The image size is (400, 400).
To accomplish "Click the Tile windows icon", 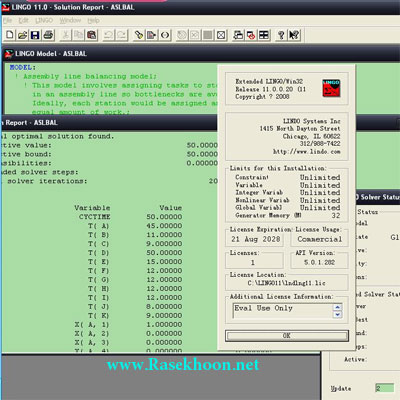I will 264,35.
